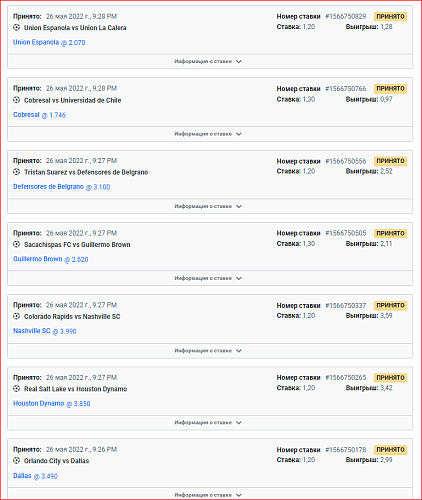Click soccer ball icon beside Colorado Rapids match
The width and height of the screenshot is (422, 500).
16,316
